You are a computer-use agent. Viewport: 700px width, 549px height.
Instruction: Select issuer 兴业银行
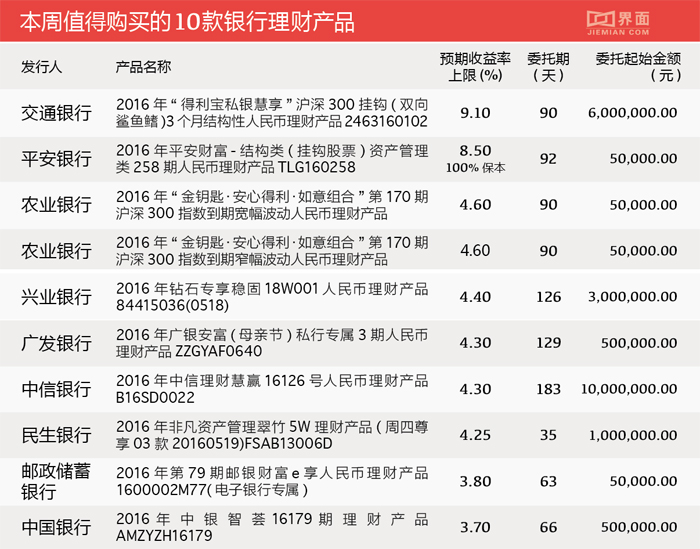click(56, 297)
